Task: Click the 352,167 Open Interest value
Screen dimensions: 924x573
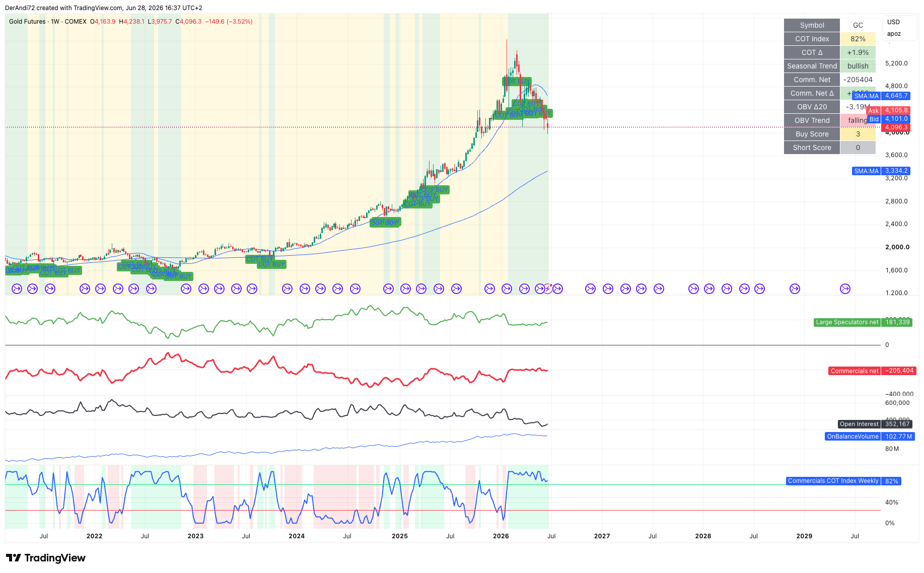Action: [897, 424]
